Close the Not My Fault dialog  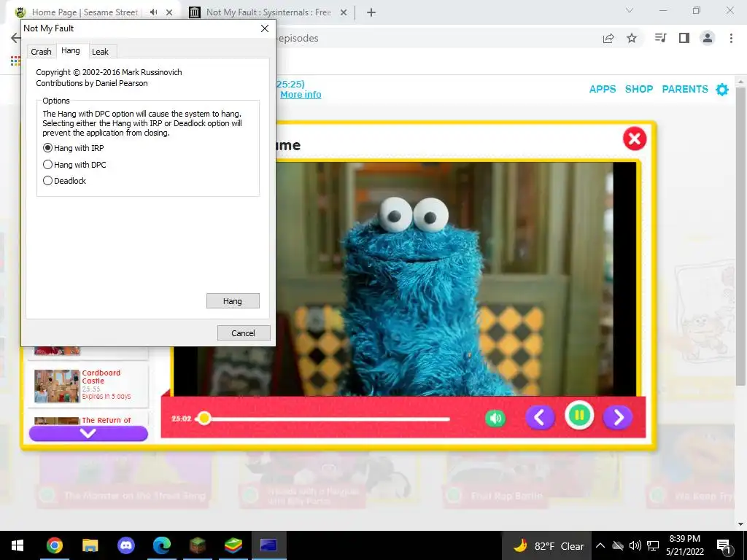265,28
